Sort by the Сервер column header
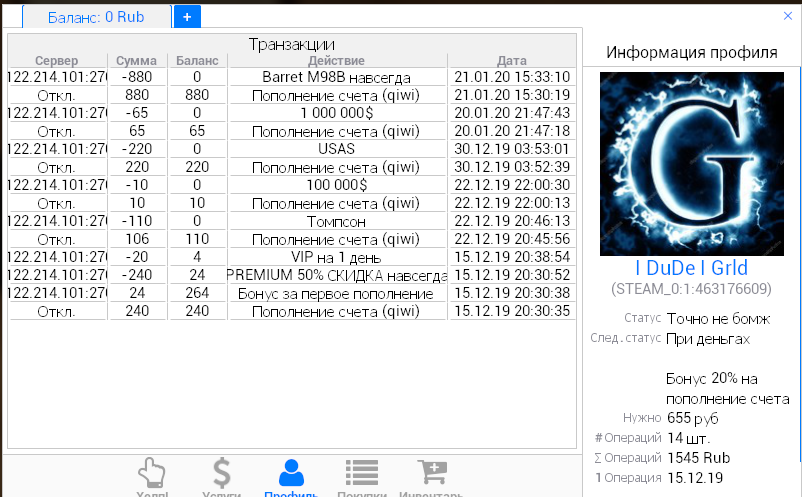The image size is (802, 497). click(x=56, y=61)
